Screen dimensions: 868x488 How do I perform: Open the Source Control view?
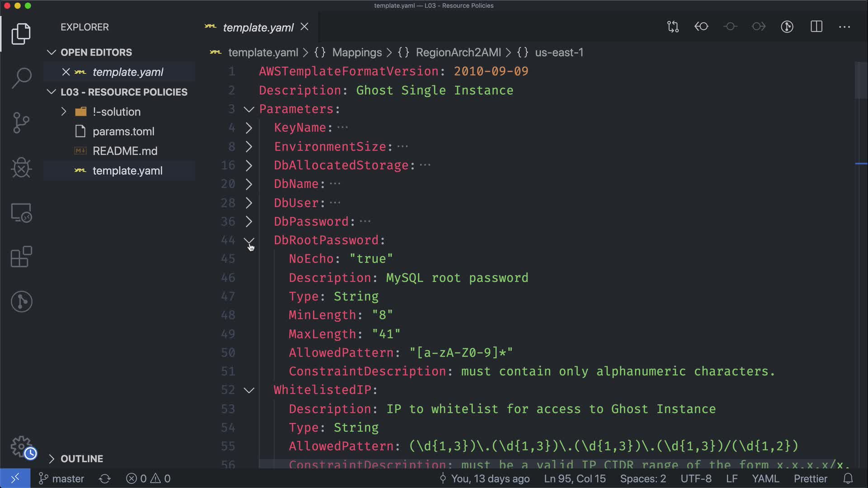pos(21,123)
